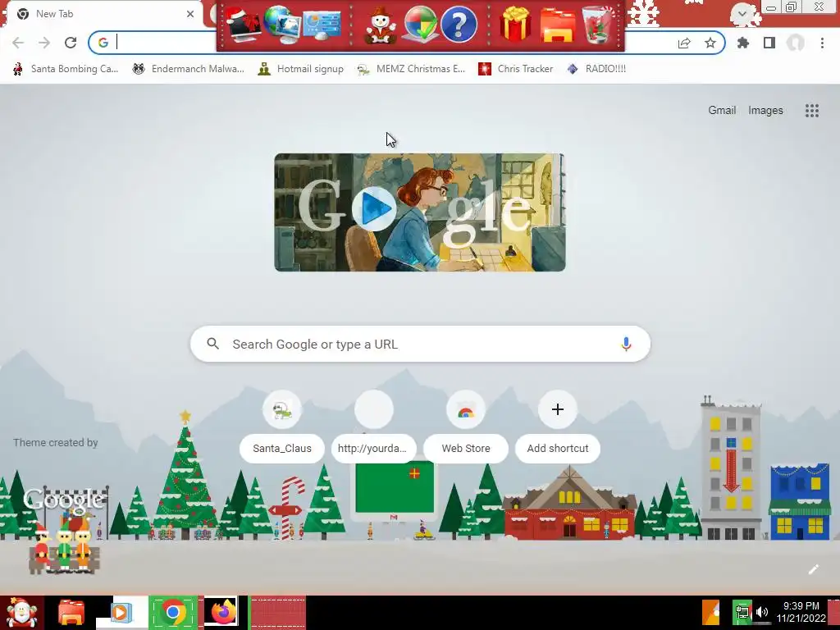Image resolution: width=840 pixels, height=630 pixels.
Task: Open Endermanch Malwa... bookmark
Action: click(189, 69)
